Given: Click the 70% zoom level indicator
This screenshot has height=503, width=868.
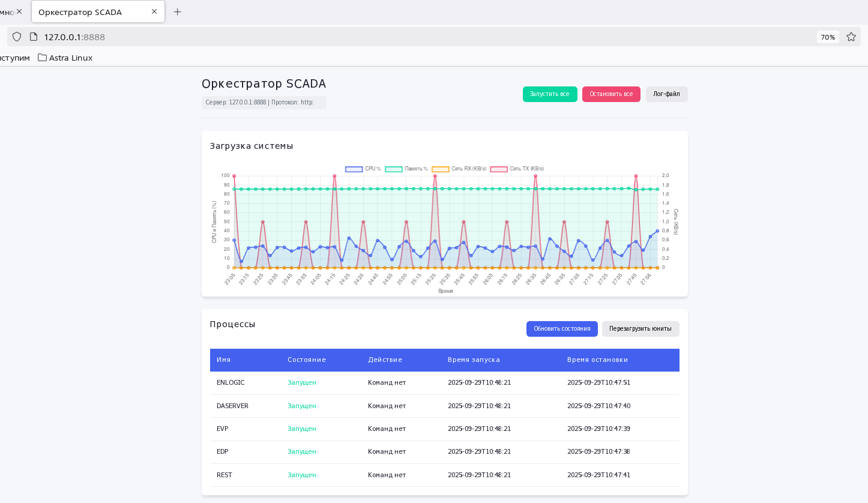Looking at the screenshot, I should [828, 37].
